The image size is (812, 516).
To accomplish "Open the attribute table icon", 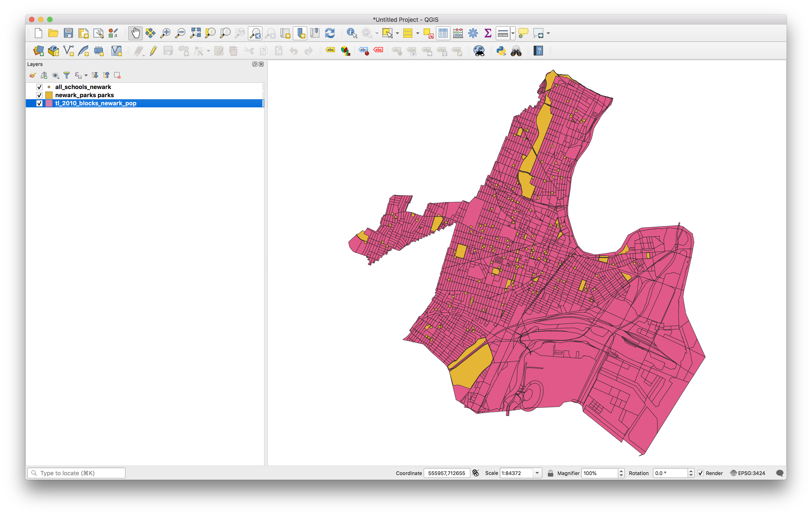I will 443,33.
